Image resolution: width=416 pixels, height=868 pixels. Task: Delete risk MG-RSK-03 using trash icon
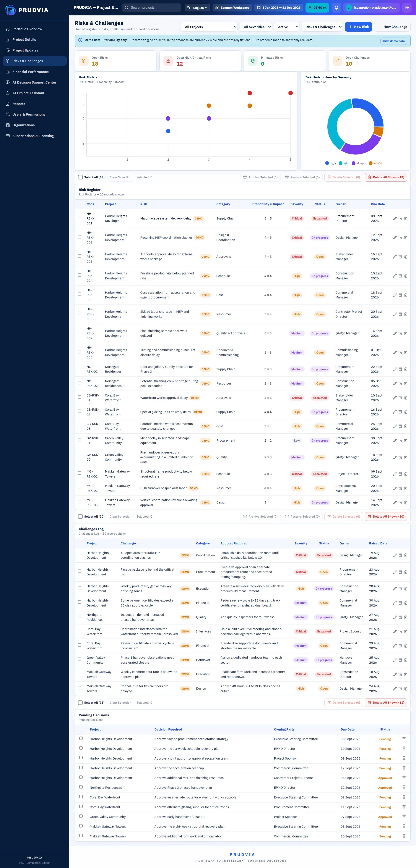[406, 502]
